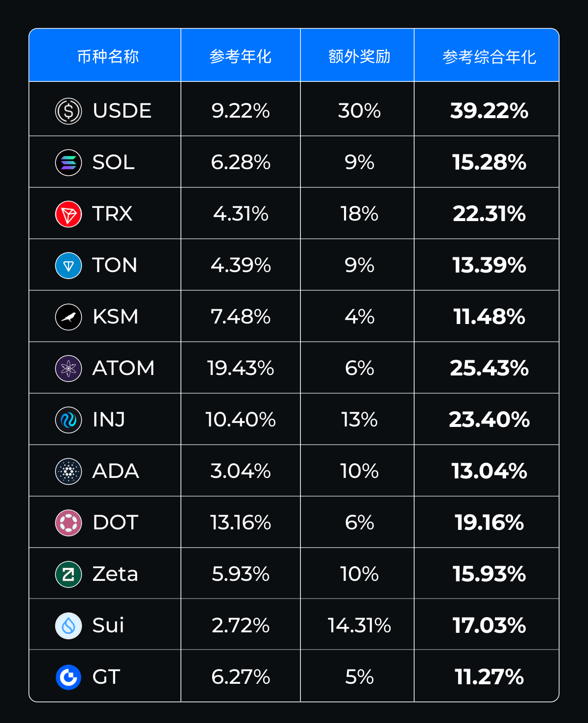Click the USDE 39.22% combined yield

[x=489, y=111]
